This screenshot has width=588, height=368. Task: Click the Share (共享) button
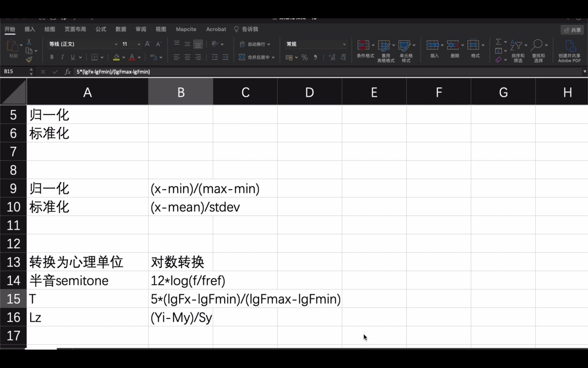[x=572, y=30]
